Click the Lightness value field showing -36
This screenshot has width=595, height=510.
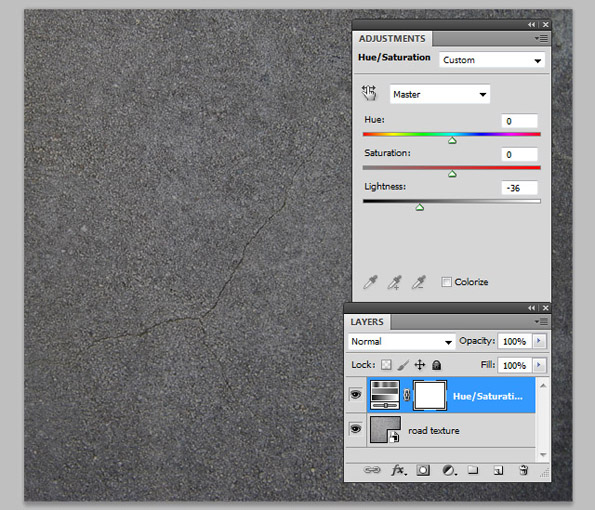519,188
